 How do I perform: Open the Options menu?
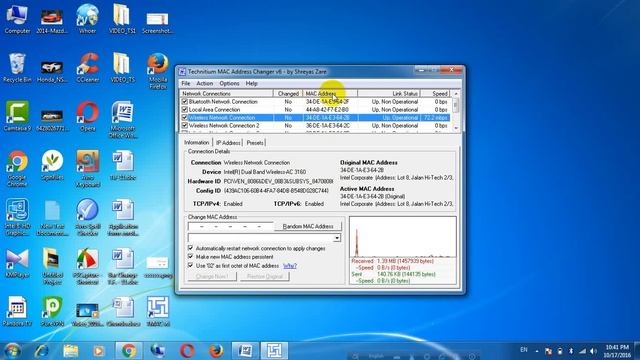[229, 83]
